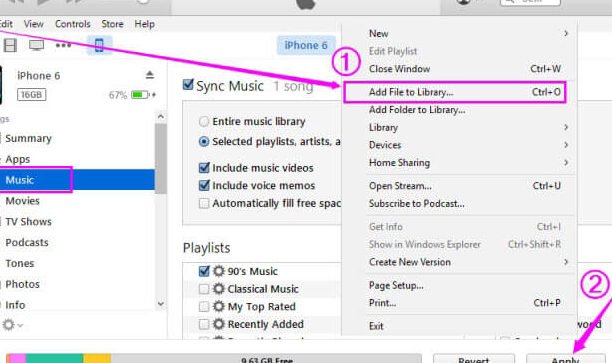612x363 pixels.
Task: Check the My Top Rated playlist
Action: pos(204,306)
